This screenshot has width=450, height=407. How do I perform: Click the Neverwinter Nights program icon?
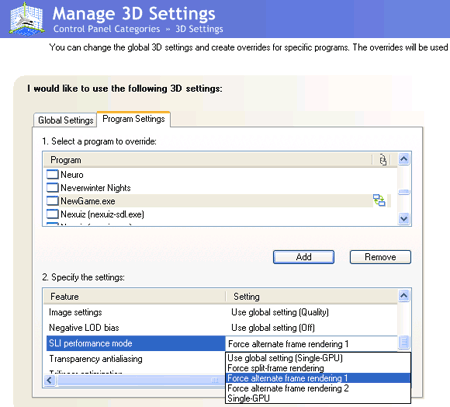(x=52, y=188)
